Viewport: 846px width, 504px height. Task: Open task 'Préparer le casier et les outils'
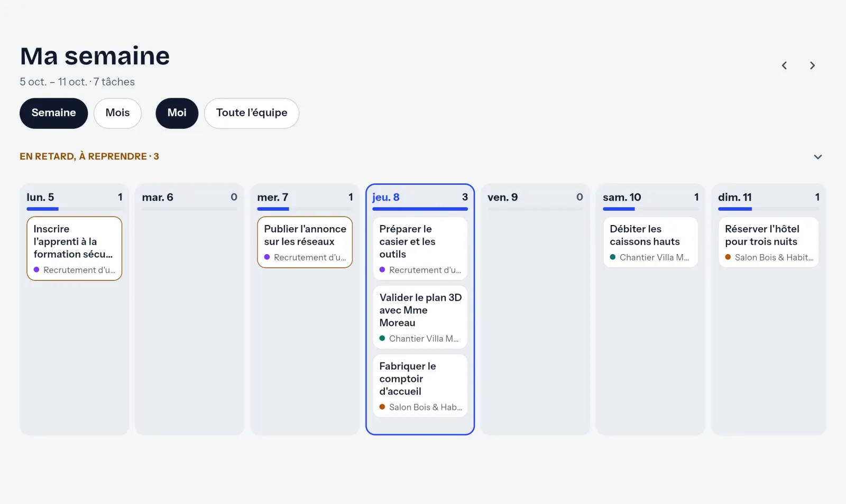click(x=420, y=248)
